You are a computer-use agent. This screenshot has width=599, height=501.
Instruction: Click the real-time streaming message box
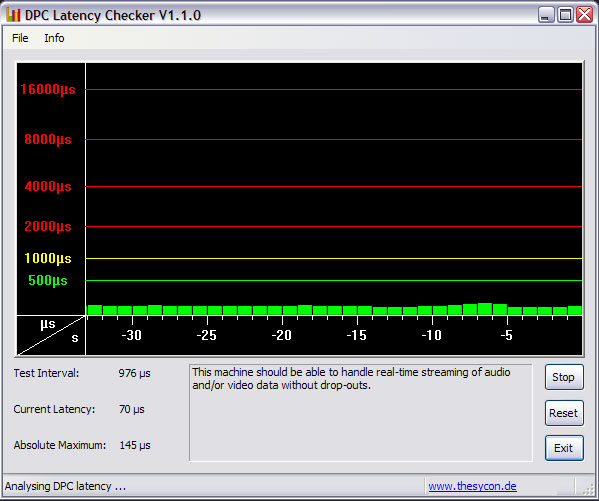tap(361, 413)
